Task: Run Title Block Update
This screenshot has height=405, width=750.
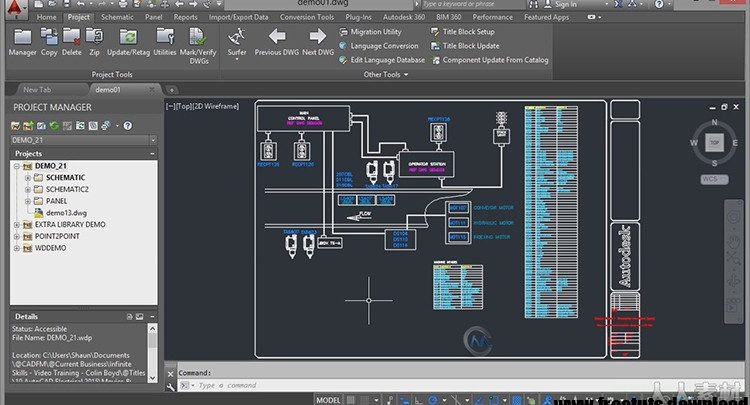Action: pyautogui.click(x=465, y=46)
